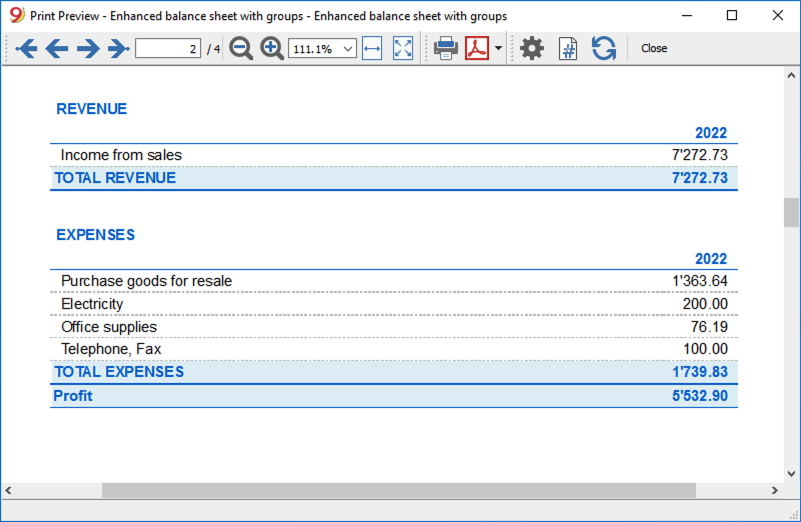Open the 111.1% zoom level dropdown
The width and height of the screenshot is (801, 522).
[322, 49]
